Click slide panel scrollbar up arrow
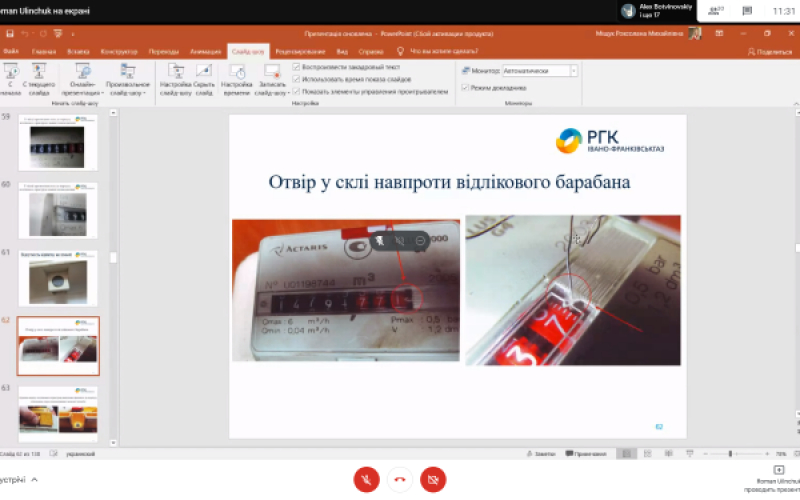The image size is (800, 500). click(113, 113)
